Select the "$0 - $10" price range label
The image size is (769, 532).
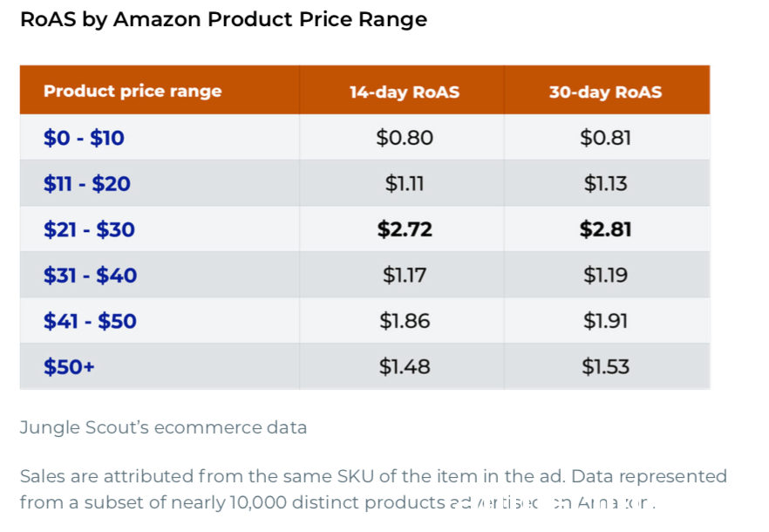coord(84,138)
